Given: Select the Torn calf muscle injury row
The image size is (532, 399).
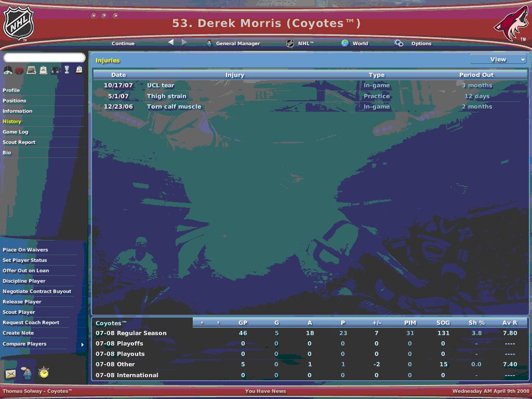Looking at the screenshot, I should [x=310, y=107].
